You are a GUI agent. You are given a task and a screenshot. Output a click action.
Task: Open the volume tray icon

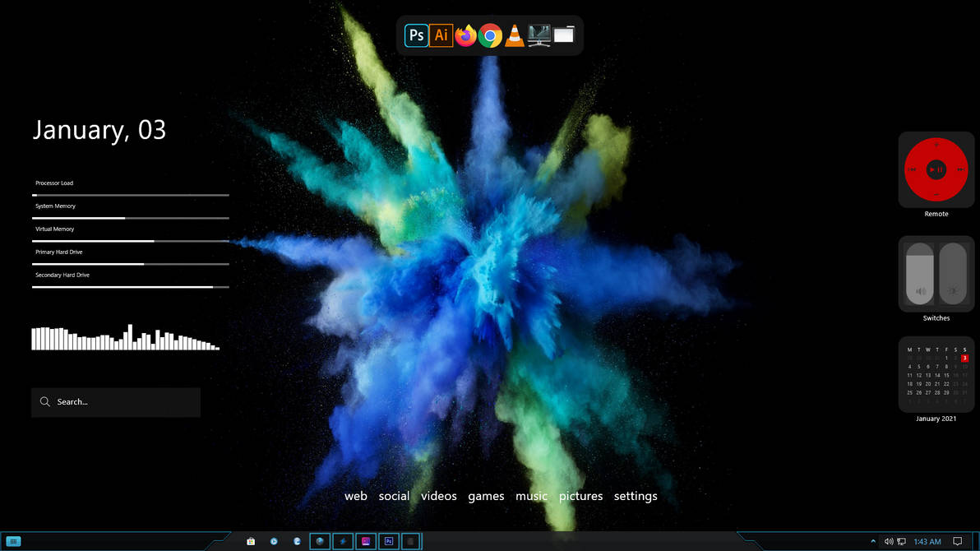click(x=888, y=542)
